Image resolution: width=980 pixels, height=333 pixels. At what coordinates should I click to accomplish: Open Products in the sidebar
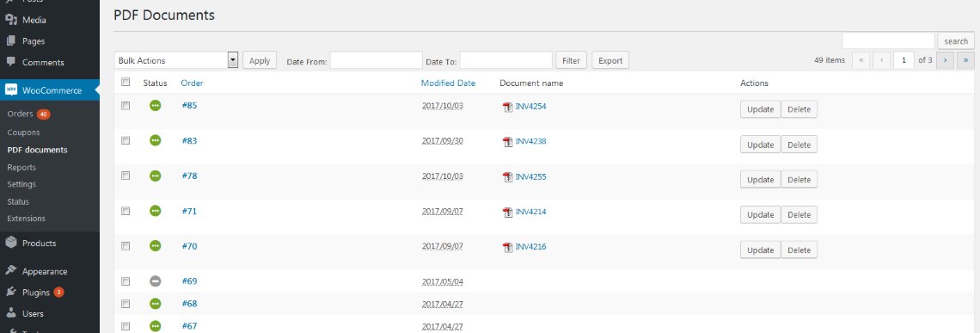pos(40,244)
